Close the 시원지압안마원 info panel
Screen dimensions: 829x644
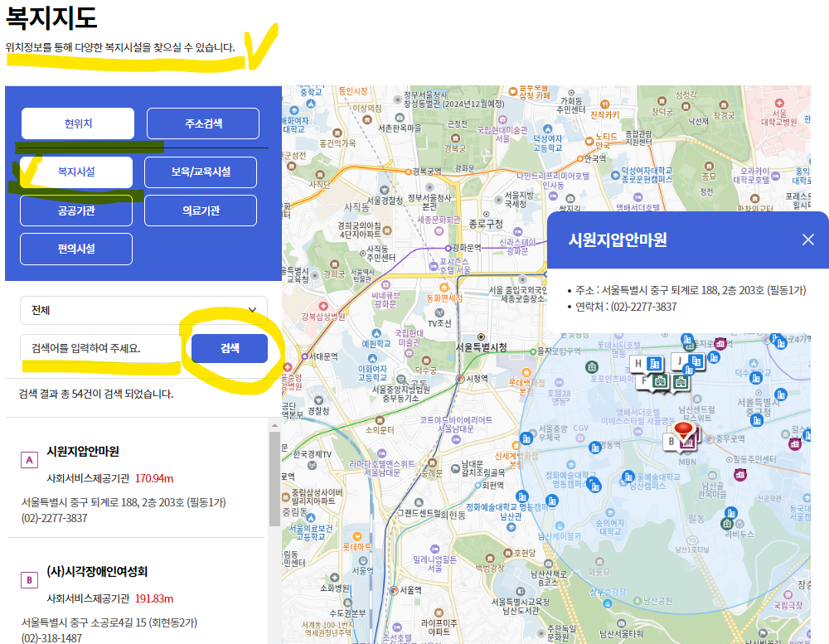(807, 240)
